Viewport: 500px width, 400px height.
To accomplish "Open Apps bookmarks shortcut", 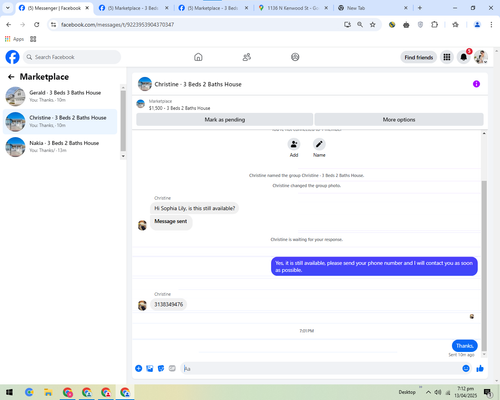I will pyautogui.click(x=14, y=39).
